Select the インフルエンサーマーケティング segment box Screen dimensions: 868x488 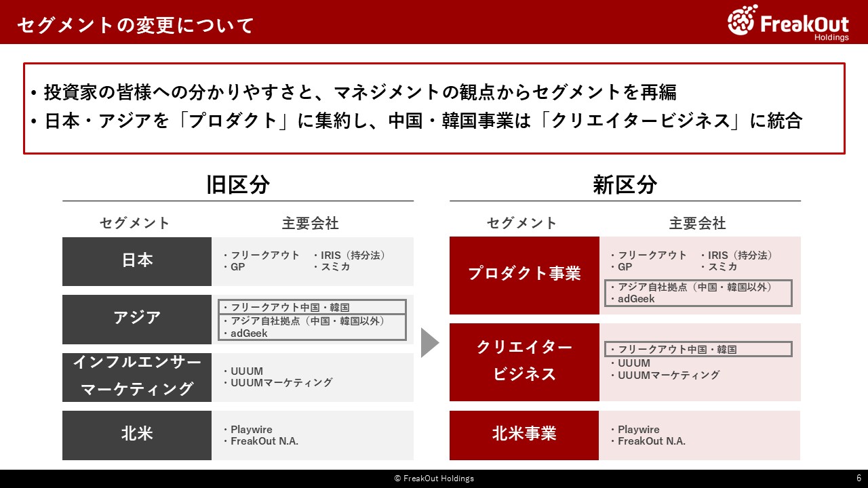tap(137, 377)
